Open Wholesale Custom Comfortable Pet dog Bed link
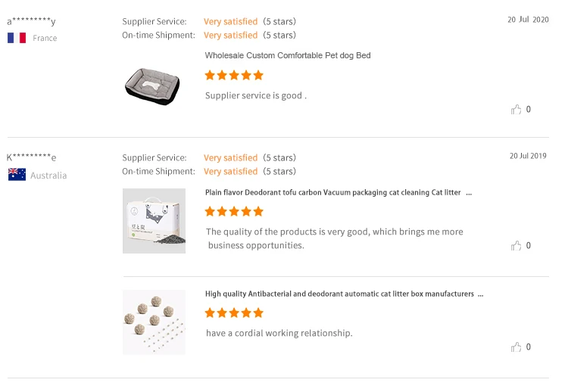The height and width of the screenshot is (392, 568). coord(288,56)
